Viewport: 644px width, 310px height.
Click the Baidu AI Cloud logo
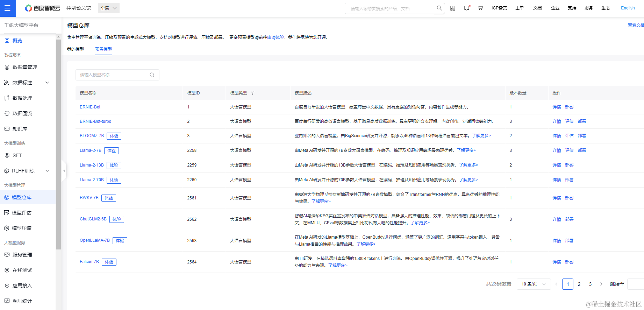pyautogui.click(x=43, y=8)
